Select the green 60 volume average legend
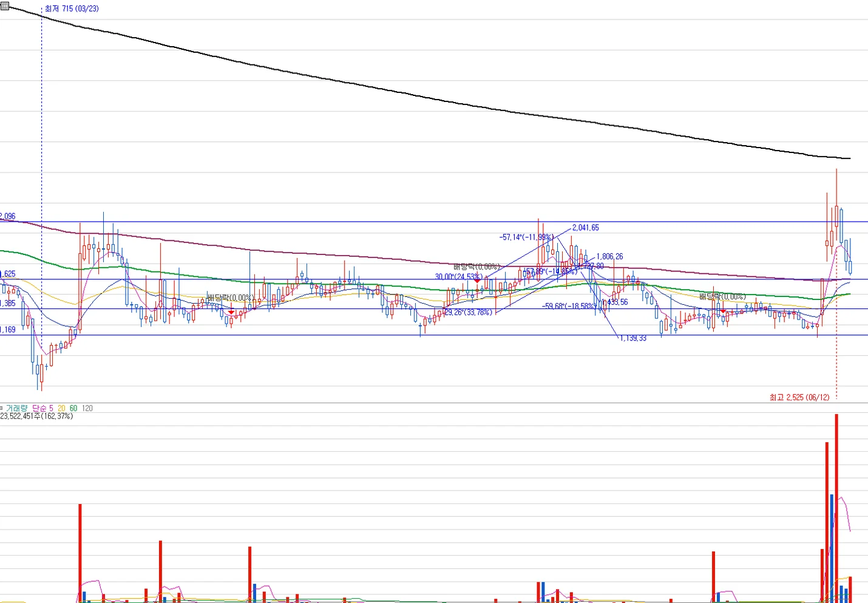868x603 pixels. (73, 408)
